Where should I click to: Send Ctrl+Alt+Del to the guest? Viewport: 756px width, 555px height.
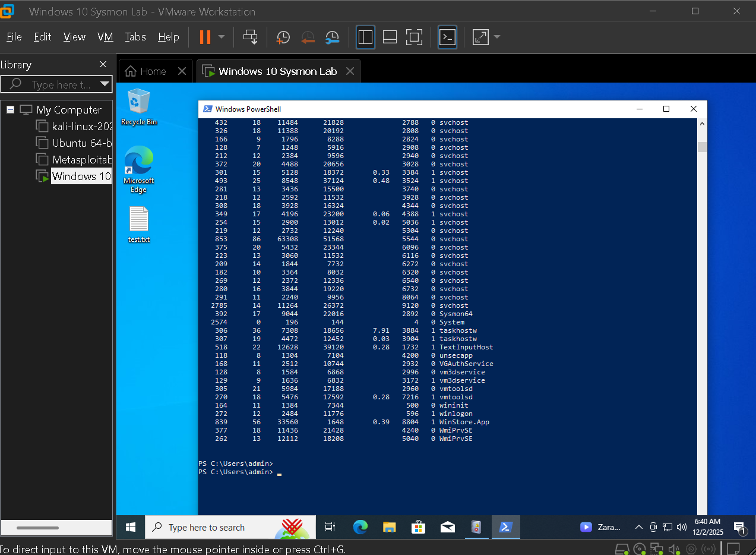[250, 37]
